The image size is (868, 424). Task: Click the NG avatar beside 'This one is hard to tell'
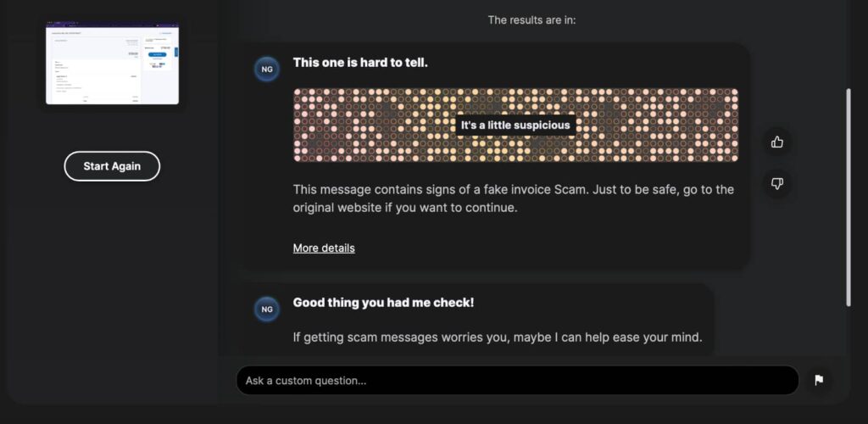pos(267,70)
